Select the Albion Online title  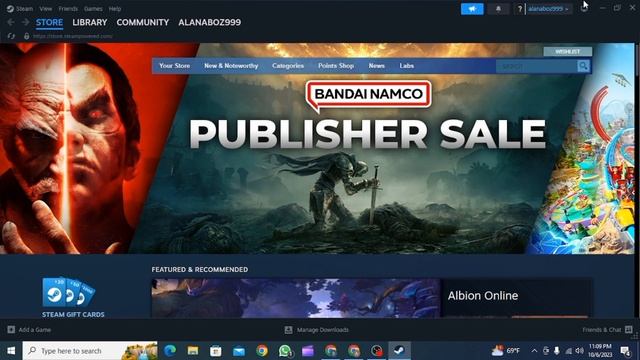click(482, 296)
